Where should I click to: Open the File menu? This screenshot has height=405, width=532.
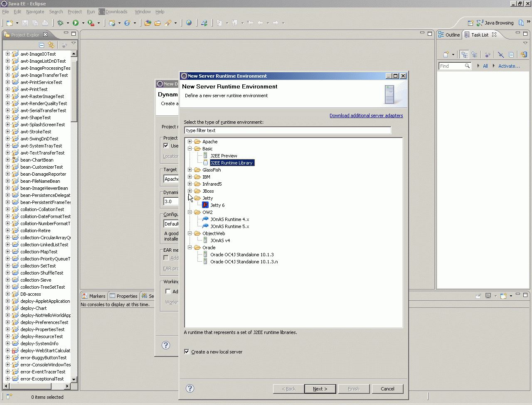point(5,12)
